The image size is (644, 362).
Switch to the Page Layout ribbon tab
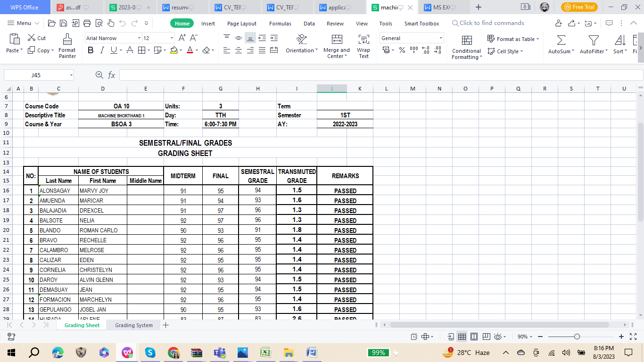tap(242, 24)
